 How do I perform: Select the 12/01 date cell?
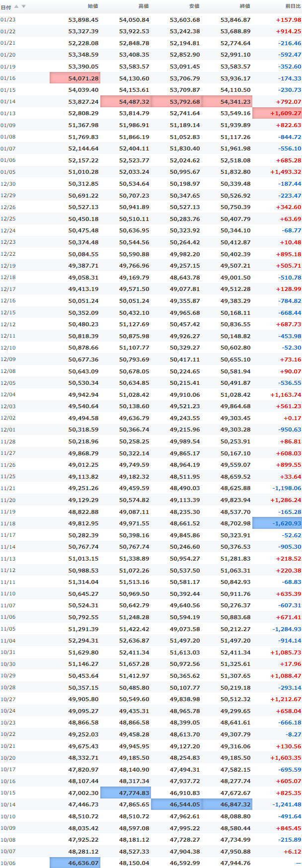(x=8, y=430)
